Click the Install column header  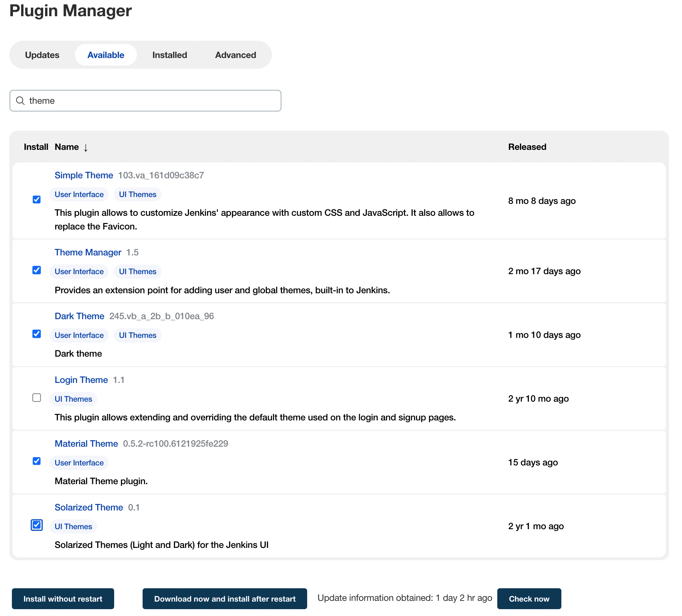pyautogui.click(x=36, y=147)
